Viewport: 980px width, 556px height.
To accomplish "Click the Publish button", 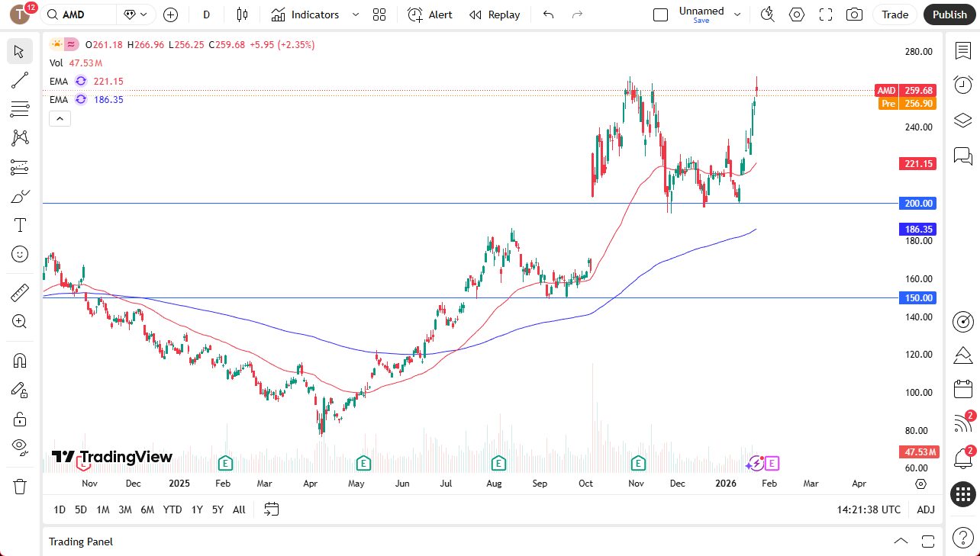I will click(949, 14).
